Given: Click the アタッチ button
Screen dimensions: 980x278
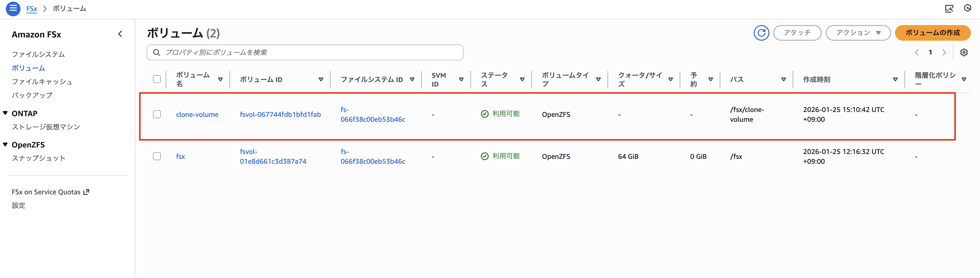Looking at the screenshot, I should 797,33.
